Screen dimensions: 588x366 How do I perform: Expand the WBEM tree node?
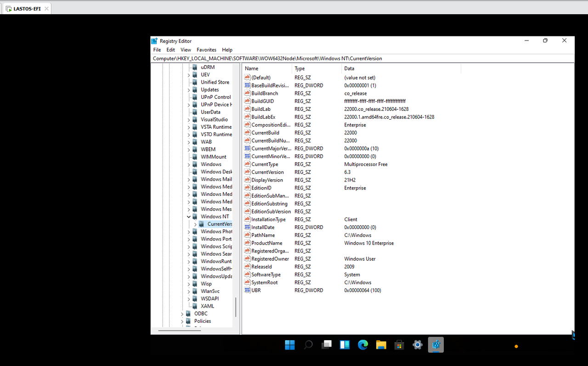click(188, 149)
